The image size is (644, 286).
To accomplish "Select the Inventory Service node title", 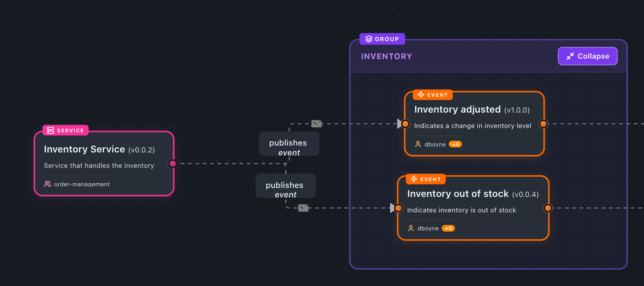I will pyautogui.click(x=84, y=149).
